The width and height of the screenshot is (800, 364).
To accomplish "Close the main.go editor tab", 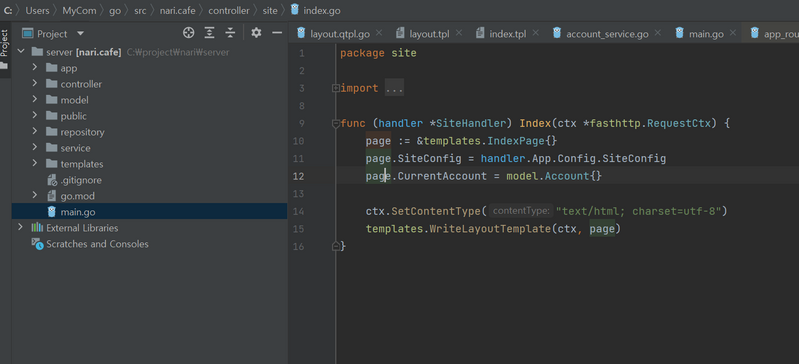I will coord(733,33).
